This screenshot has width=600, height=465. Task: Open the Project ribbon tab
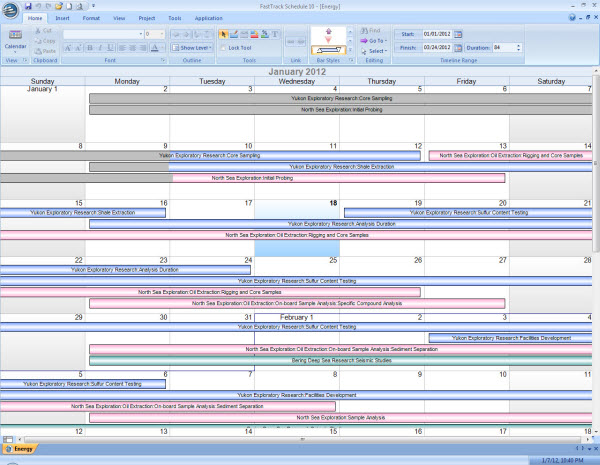147,18
